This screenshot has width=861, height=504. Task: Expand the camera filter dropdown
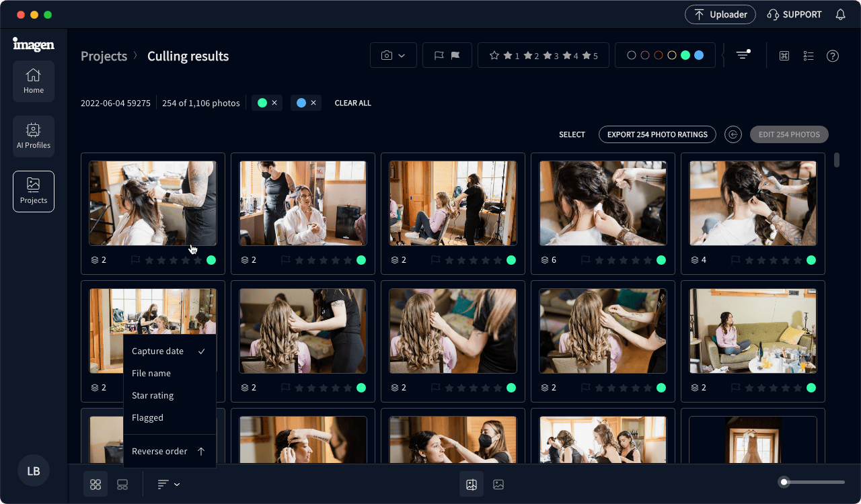coord(393,56)
